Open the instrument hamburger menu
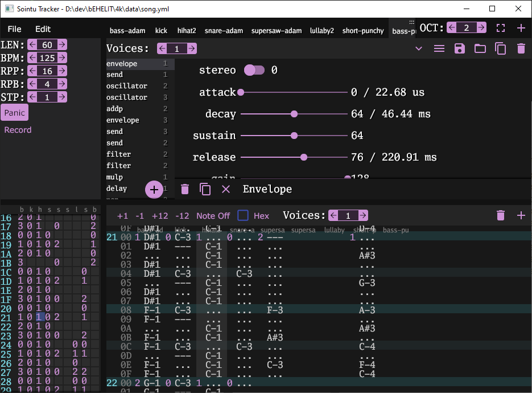The image size is (532, 393). [x=439, y=49]
